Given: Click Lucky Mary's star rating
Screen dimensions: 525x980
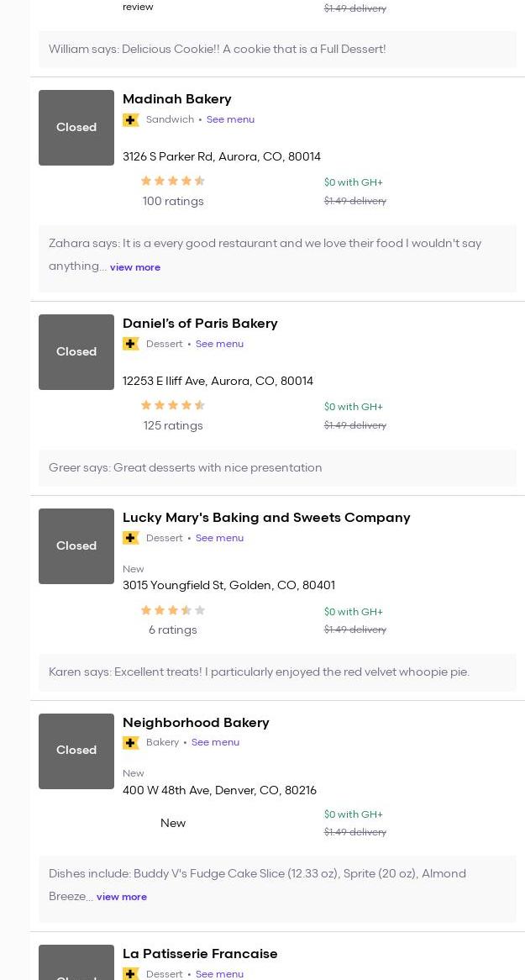Looking at the screenshot, I should pos(173,610).
